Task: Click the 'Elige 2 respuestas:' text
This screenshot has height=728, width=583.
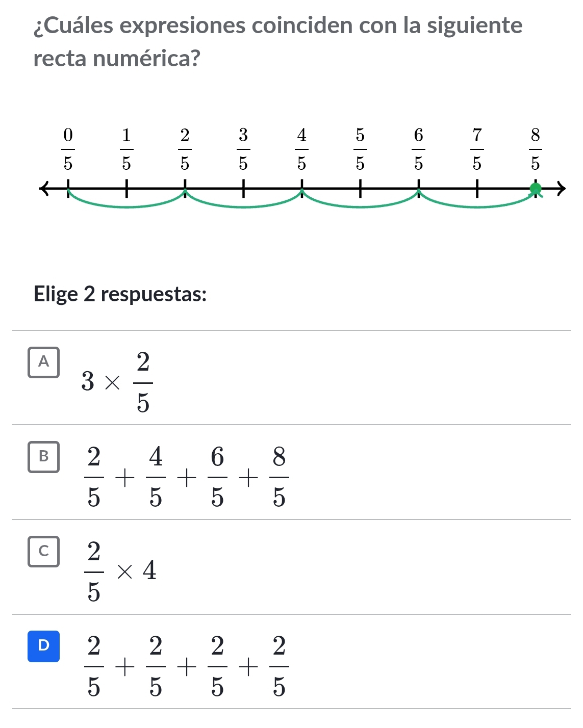Action: [120, 294]
